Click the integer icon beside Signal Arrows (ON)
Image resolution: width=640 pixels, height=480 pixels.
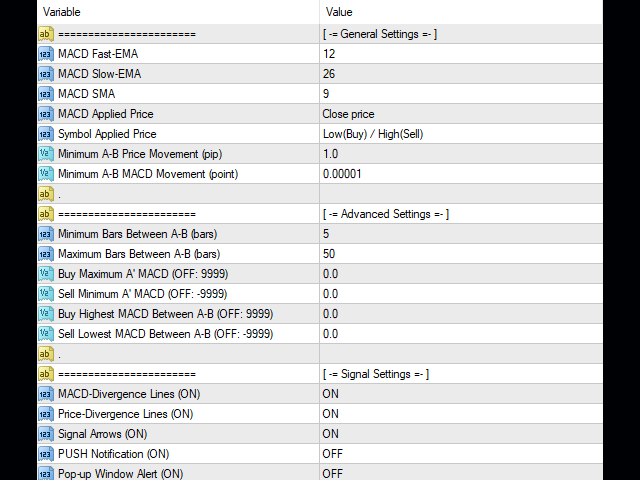tap(46, 434)
